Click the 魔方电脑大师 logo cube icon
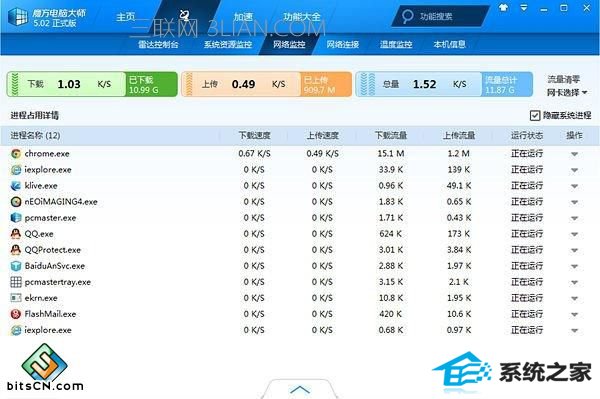Image resolution: width=600 pixels, height=399 pixels. pyautogui.click(x=17, y=17)
